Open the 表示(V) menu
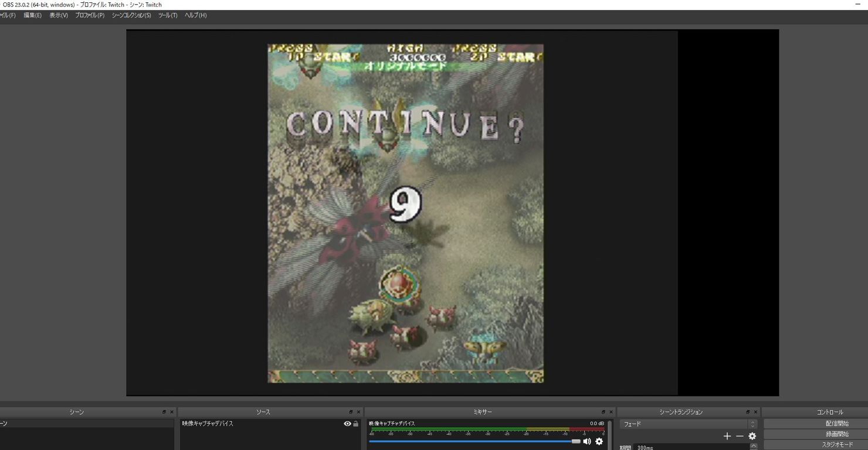The image size is (868, 450). (59, 15)
